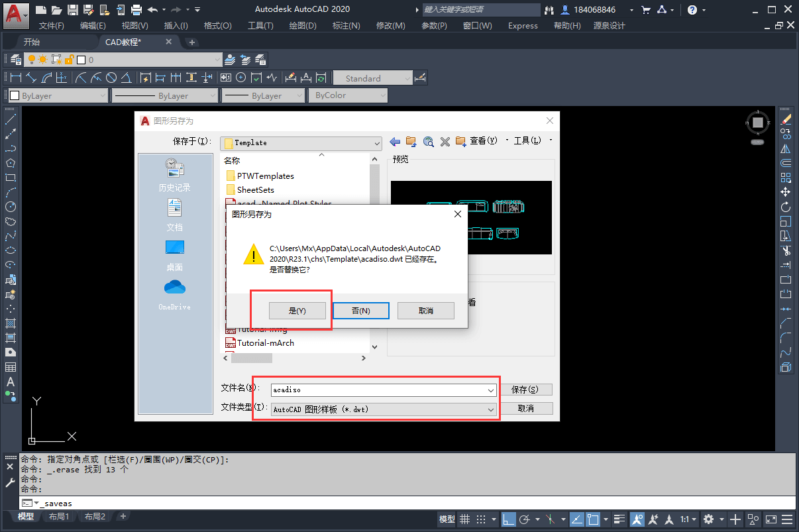Toggle lineweight display in status bar

pos(619,519)
